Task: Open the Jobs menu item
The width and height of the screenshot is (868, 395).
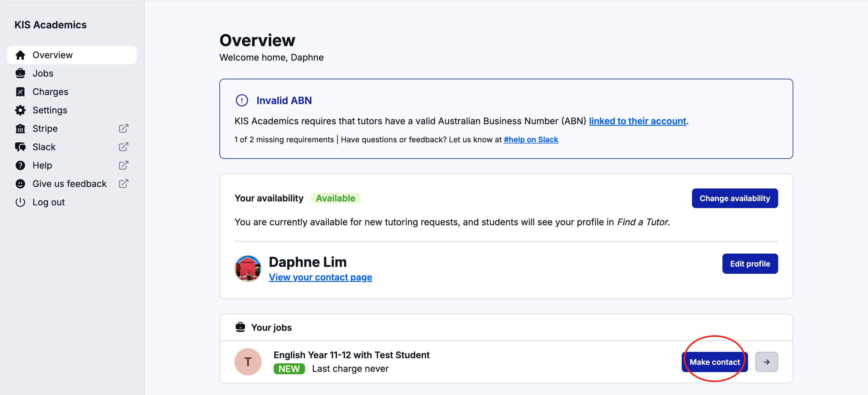Action: 43,74
